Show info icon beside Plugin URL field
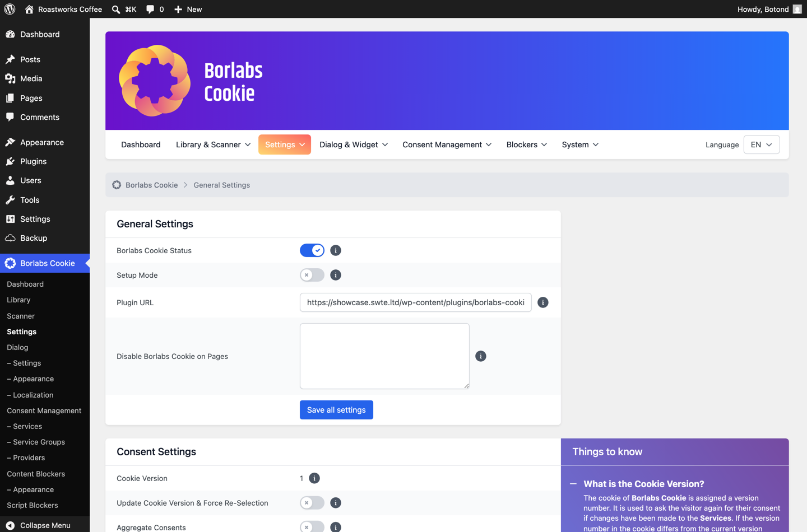This screenshot has height=532, width=807. [543, 302]
